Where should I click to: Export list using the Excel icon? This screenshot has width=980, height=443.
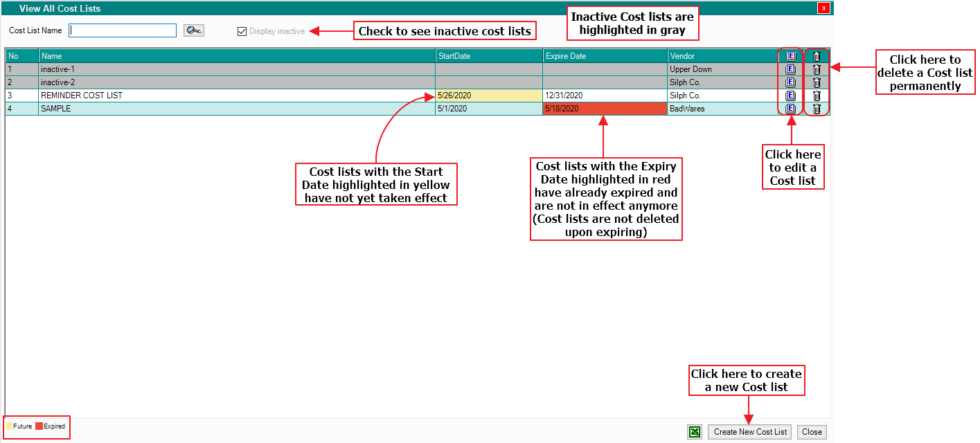click(695, 432)
